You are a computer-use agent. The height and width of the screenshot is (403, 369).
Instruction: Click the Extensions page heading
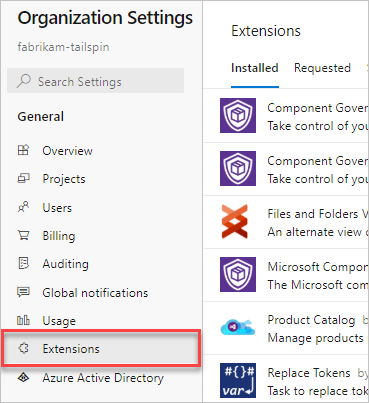click(266, 31)
